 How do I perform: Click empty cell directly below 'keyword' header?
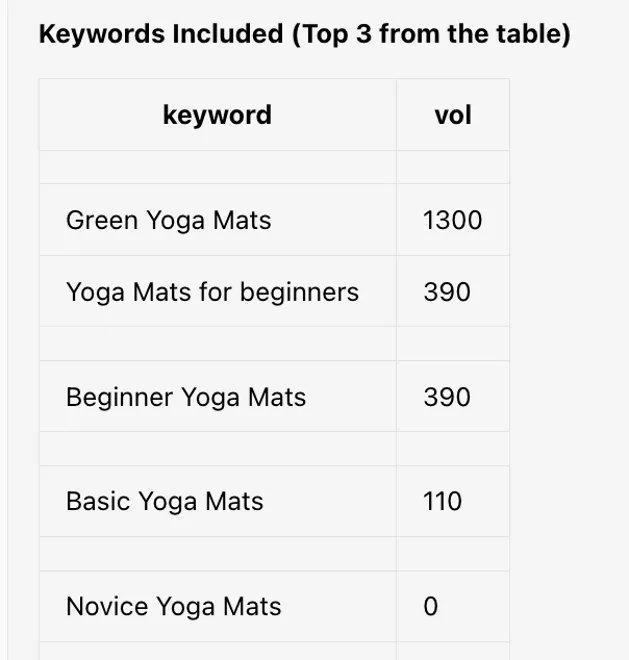click(x=217, y=167)
